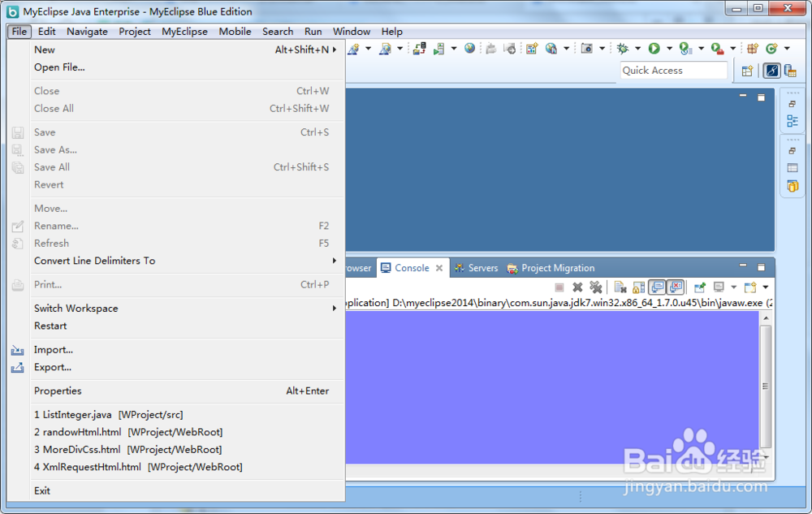Open the Navigate menu
Image resolution: width=812 pixels, height=514 pixels.
click(87, 32)
